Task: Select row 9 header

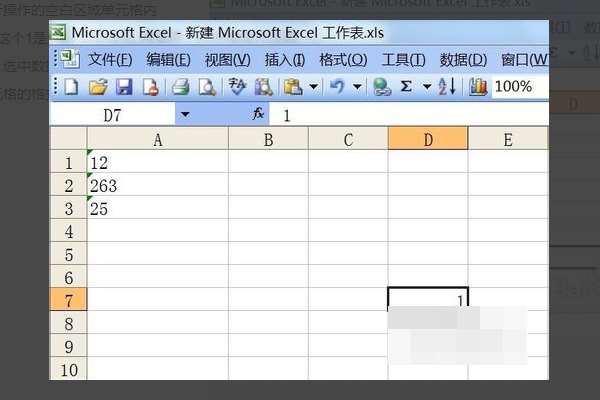Action: (x=68, y=345)
